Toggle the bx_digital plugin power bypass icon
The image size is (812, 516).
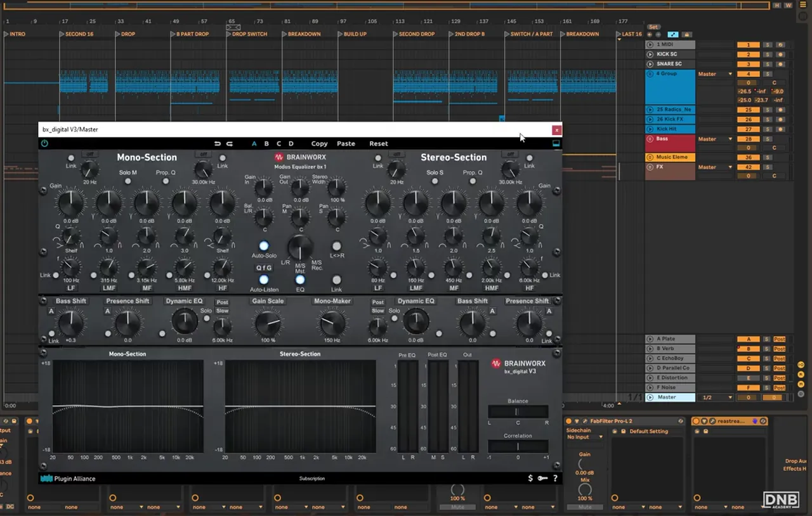click(x=44, y=143)
